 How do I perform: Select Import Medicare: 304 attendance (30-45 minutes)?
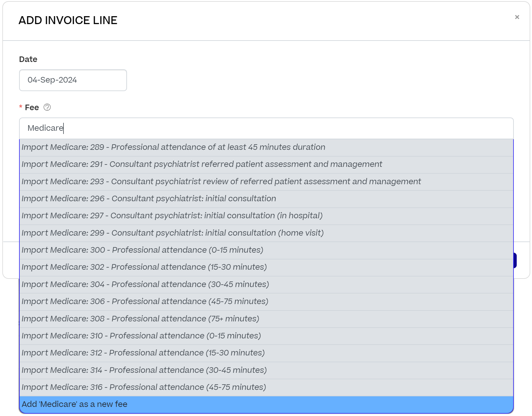(266, 284)
